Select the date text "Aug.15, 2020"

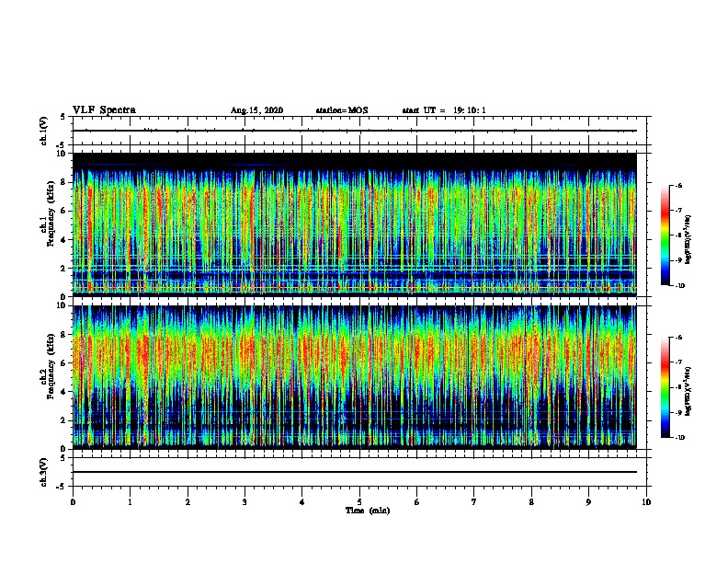click(256, 110)
